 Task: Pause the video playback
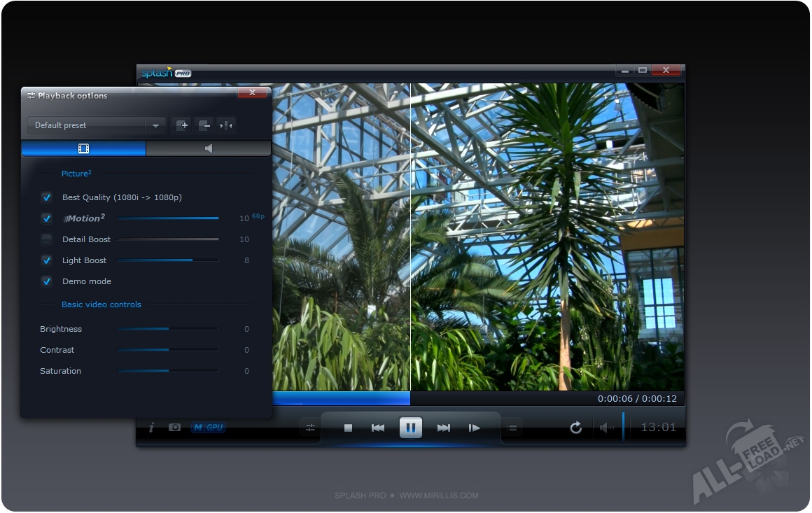pyautogui.click(x=411, y=428)
